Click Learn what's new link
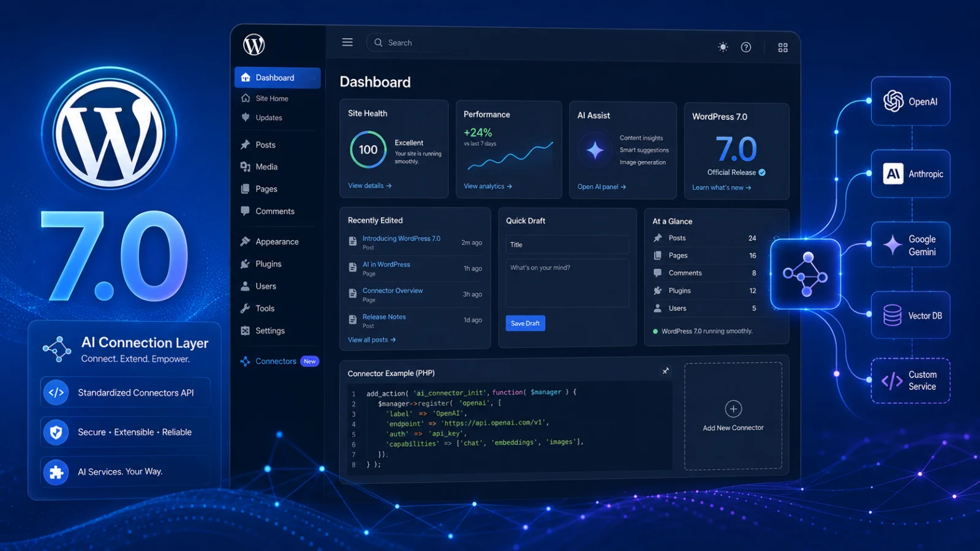Screen dimensions: 980x551 (x=722, y=187)
